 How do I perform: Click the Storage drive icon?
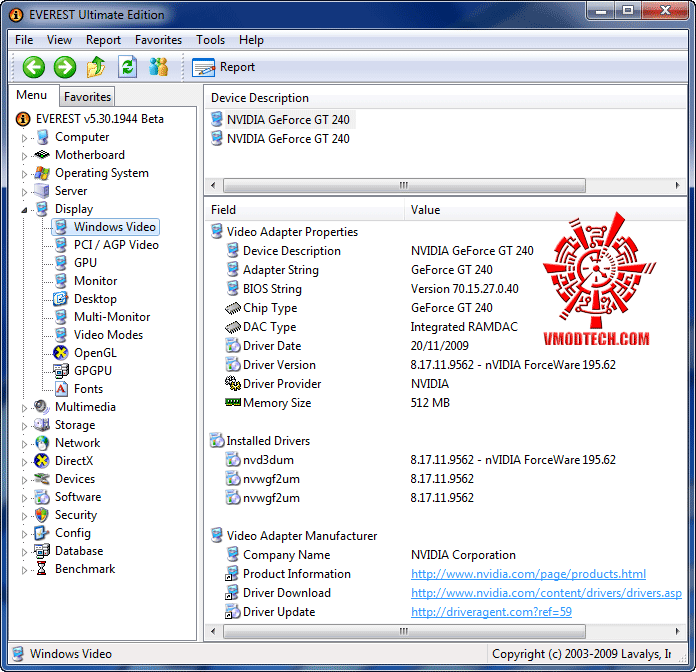tap(42, 425)
